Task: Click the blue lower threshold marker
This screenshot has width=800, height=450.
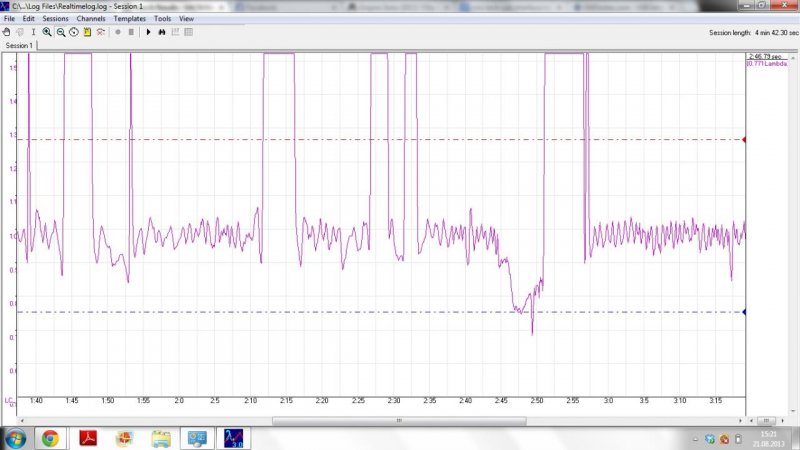Action: tap(745, 312)
